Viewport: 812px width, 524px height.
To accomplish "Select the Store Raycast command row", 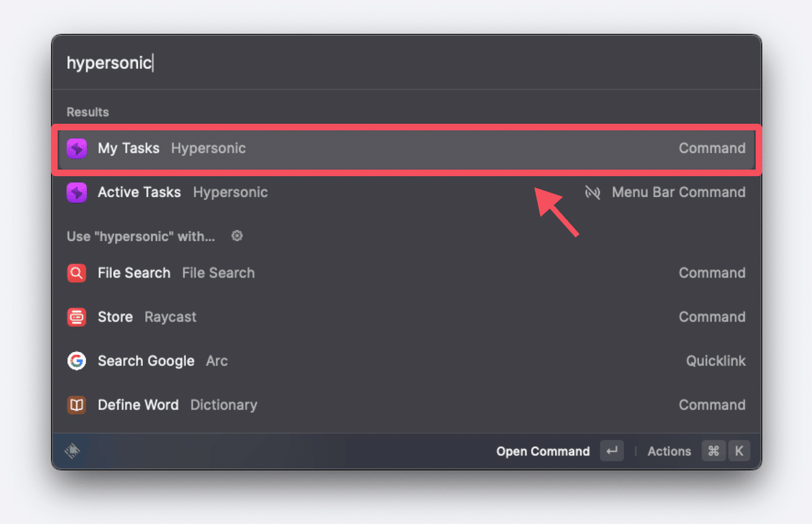I will tap(407, 317).
